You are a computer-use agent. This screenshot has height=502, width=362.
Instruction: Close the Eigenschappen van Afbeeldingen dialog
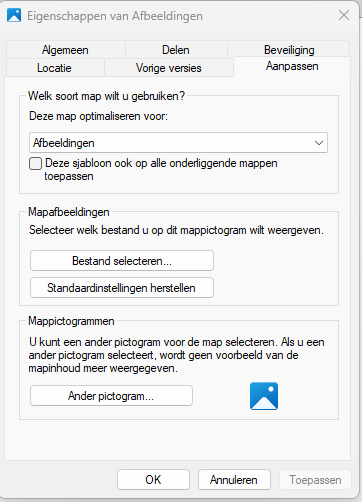click(344, 15)
